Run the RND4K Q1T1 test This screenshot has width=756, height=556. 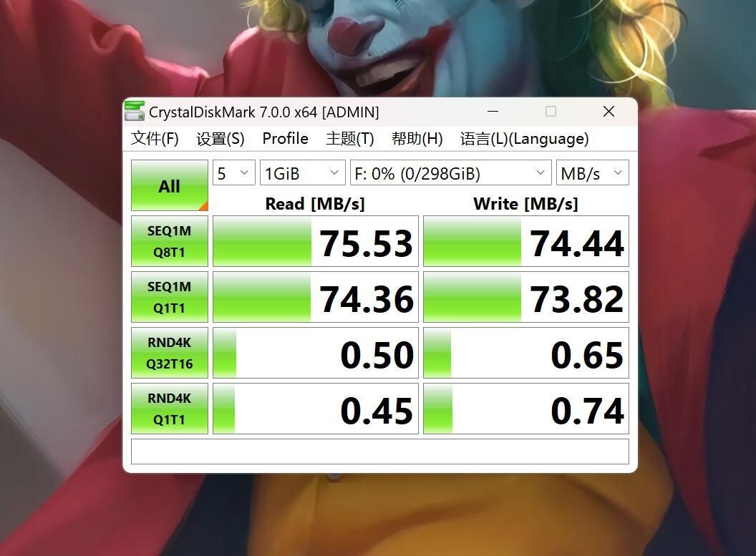point(170,409)
